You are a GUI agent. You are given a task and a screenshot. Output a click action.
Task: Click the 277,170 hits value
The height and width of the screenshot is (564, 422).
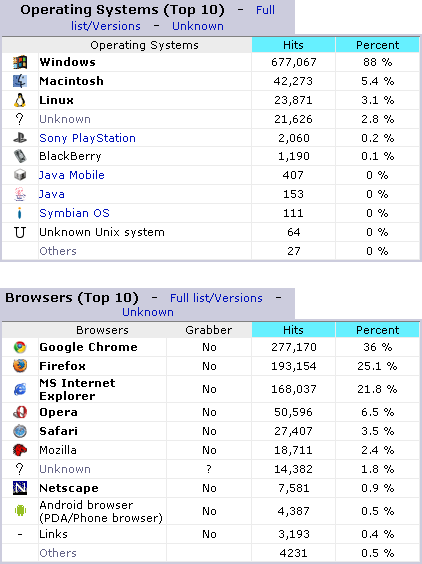pos(294,347)
